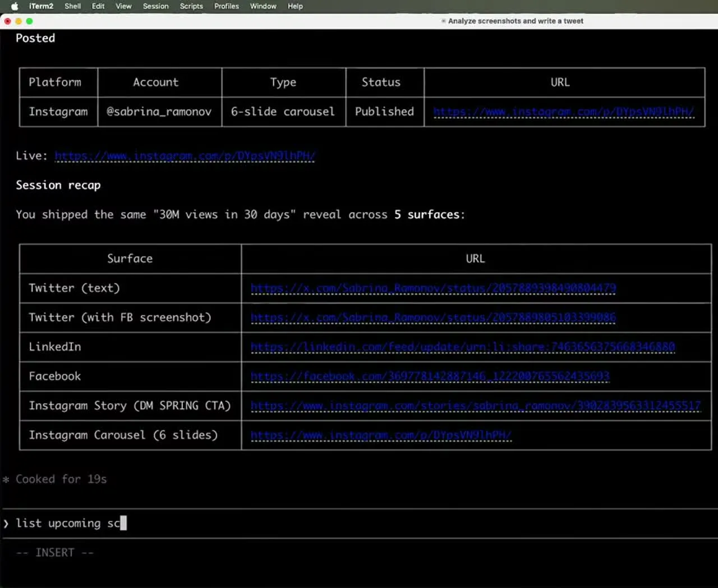The height and width of the screenshot is (588, 718).
Task: Click the '6-slide carousel' cell
Action: point(283,112)
